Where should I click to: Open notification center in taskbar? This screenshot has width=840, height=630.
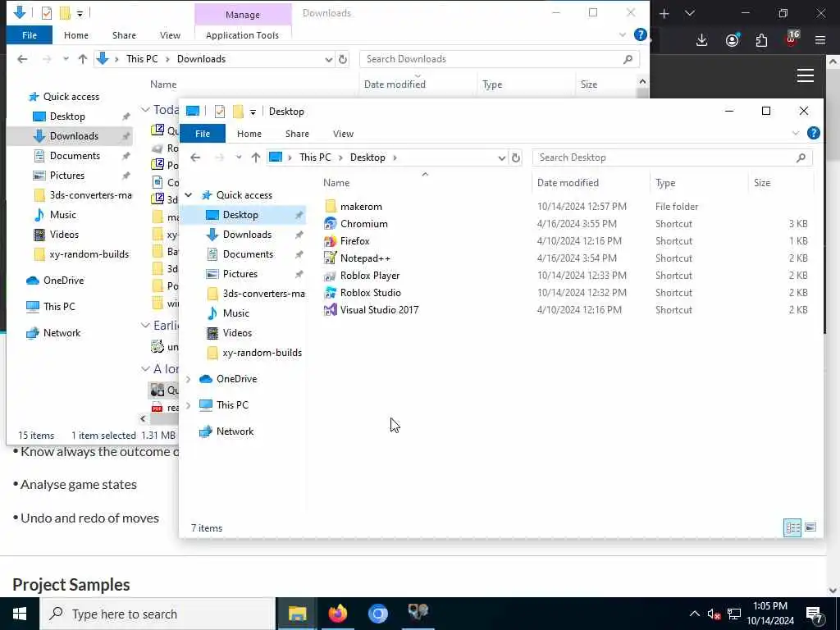click(814, 614)
